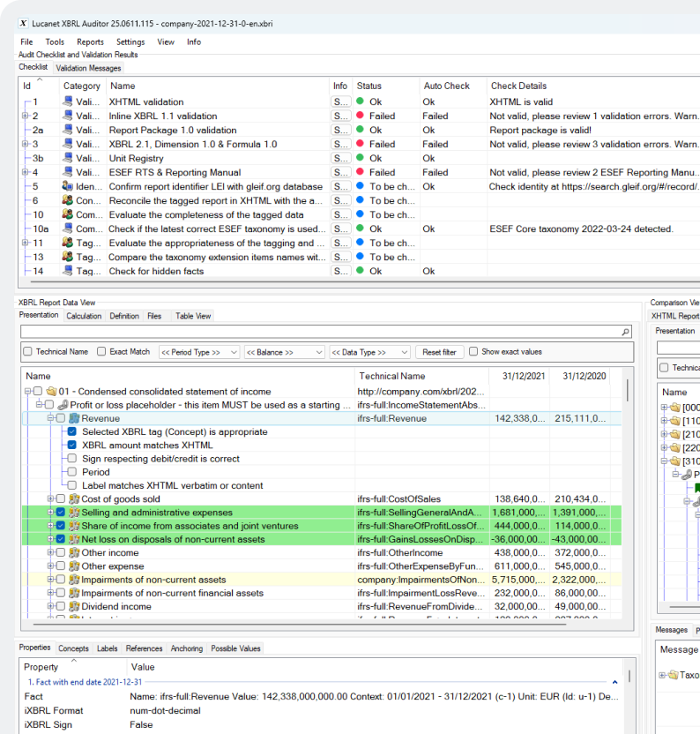Viewport: 700px width, 734px height.
Task: Click the collapse arrow in the Properties fact header
Action: pos(614,682)
